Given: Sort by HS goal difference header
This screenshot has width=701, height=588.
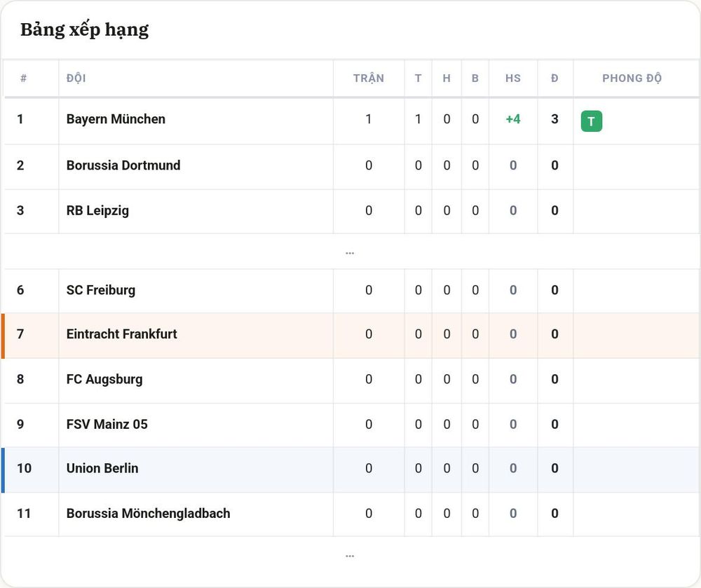Looking at the screenshot, I should [513, 78].
